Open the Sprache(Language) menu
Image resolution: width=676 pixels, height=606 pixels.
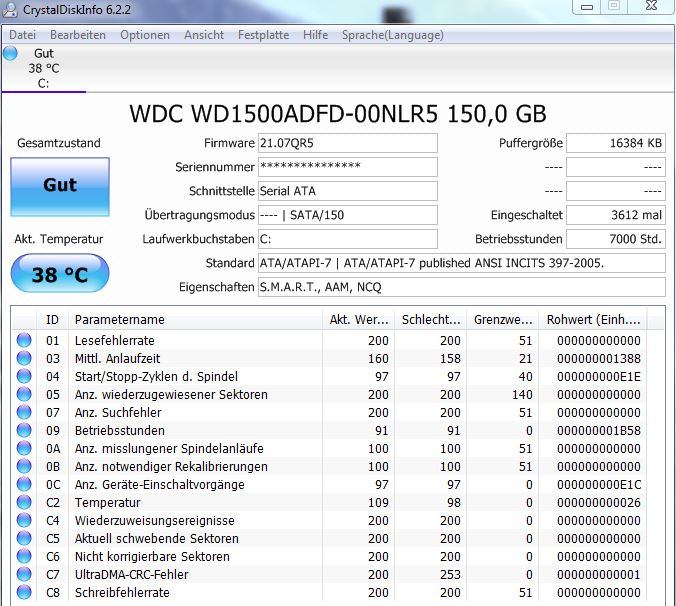point(393,35)
